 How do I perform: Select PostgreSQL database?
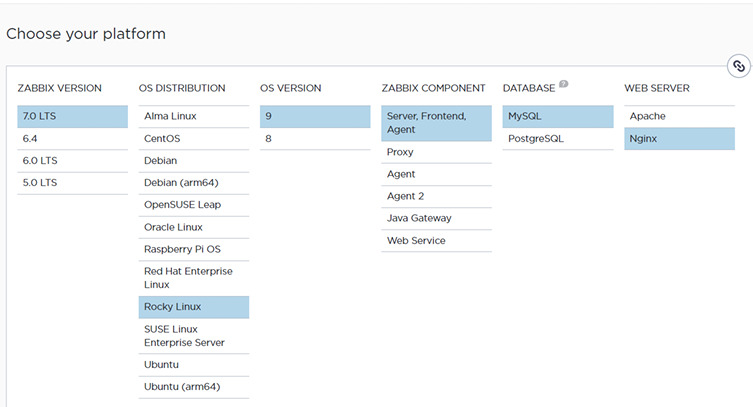click(558, 139)
